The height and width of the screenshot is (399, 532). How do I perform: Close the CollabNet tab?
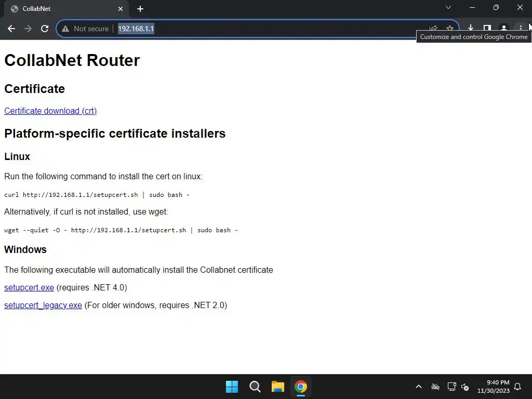[121, 9]
